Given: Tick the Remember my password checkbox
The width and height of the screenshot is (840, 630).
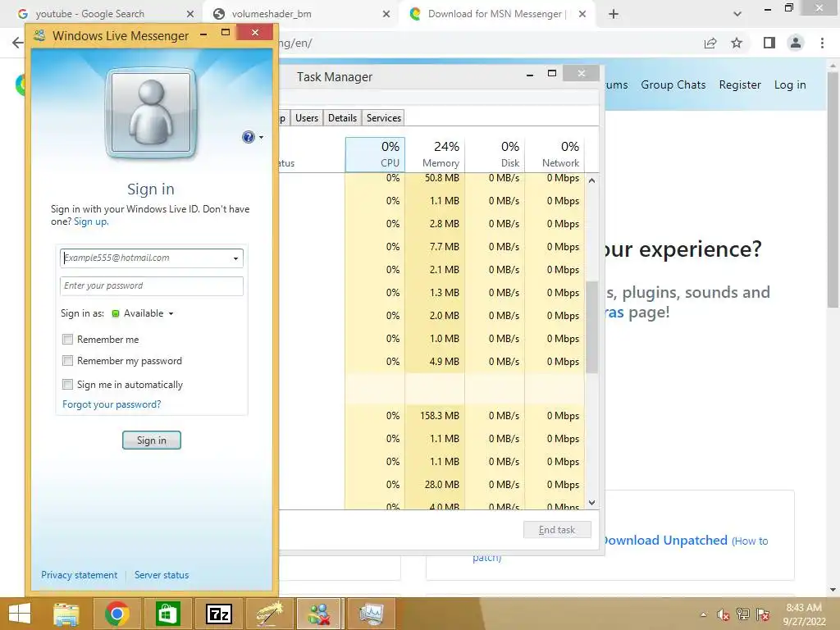Looking at the screenshot, I should pyautogui.click(x=67, y=361).
